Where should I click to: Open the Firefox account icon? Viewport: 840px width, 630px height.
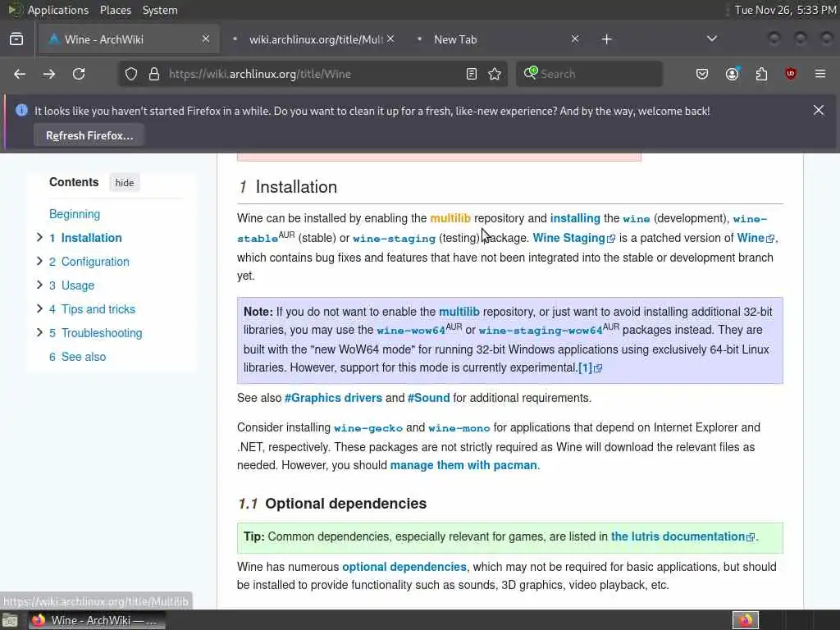pyautogui.click(x=732, y=74)
